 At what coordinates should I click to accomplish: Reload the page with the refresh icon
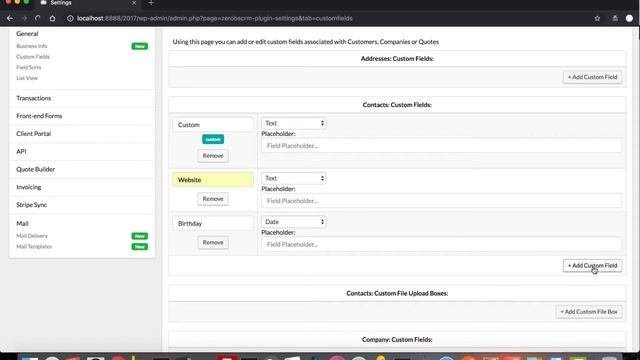[38, 18]
